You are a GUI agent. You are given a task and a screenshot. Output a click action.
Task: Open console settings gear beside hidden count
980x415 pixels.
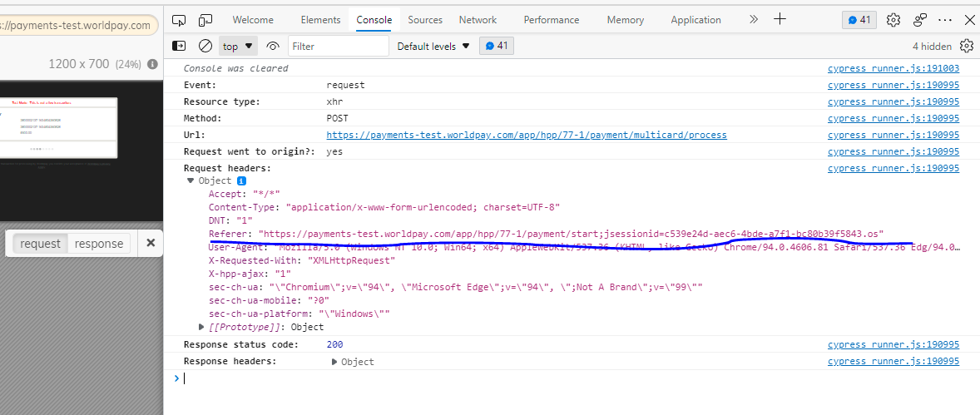pyautogui.click(x=967, y=46)
